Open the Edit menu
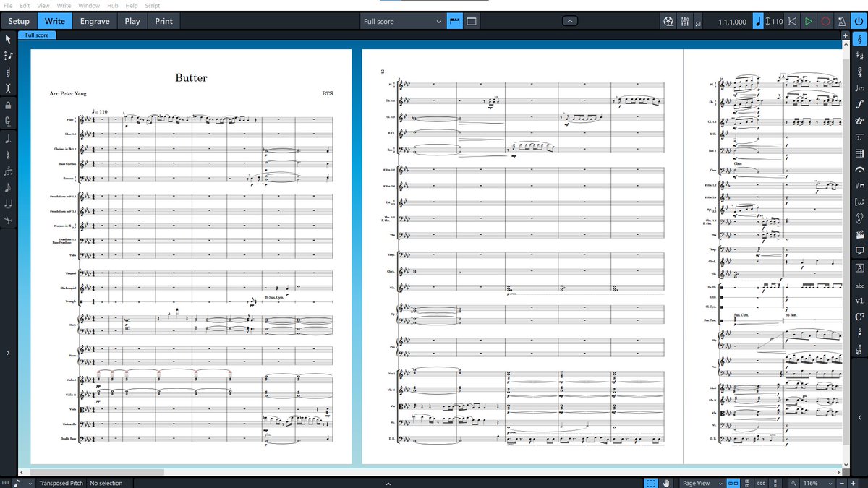The width and height of the screenshot is (868, 488). point(25,5)
